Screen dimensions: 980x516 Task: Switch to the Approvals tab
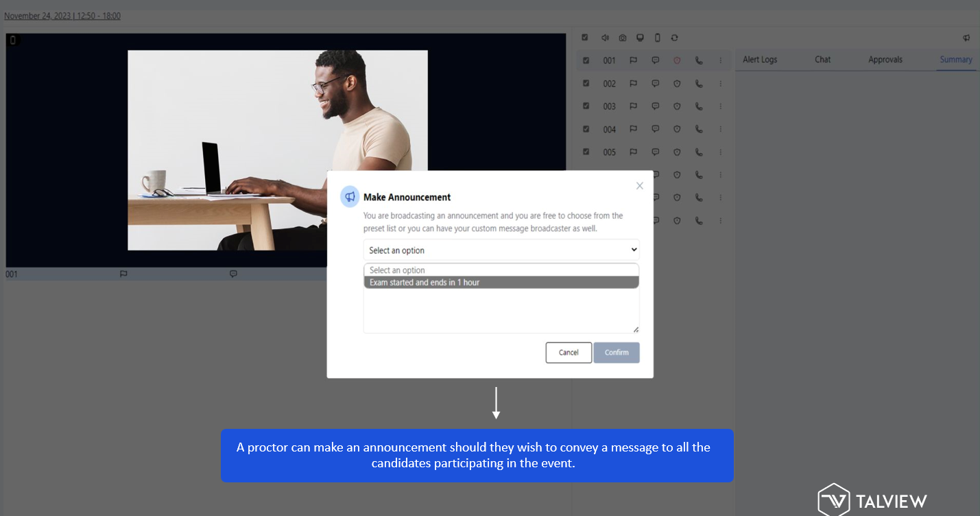885,60
